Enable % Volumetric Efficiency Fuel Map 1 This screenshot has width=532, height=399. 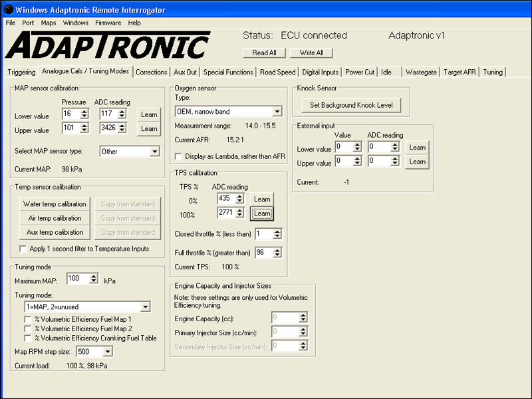tap(27, 320)
